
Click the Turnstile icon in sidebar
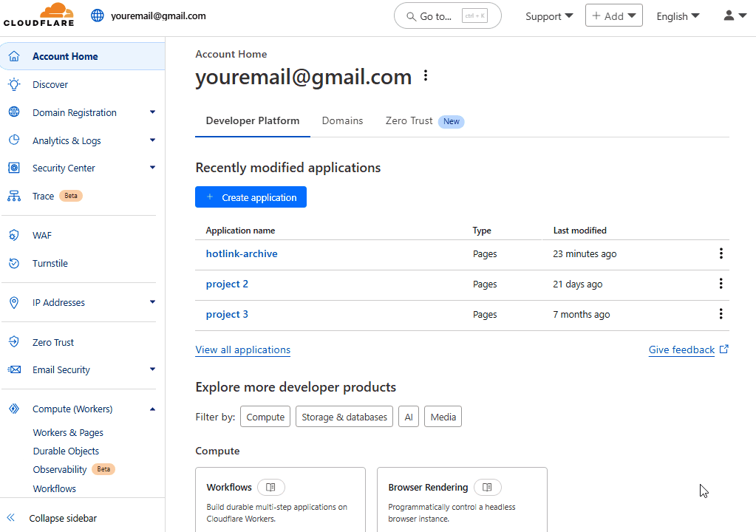14,263
